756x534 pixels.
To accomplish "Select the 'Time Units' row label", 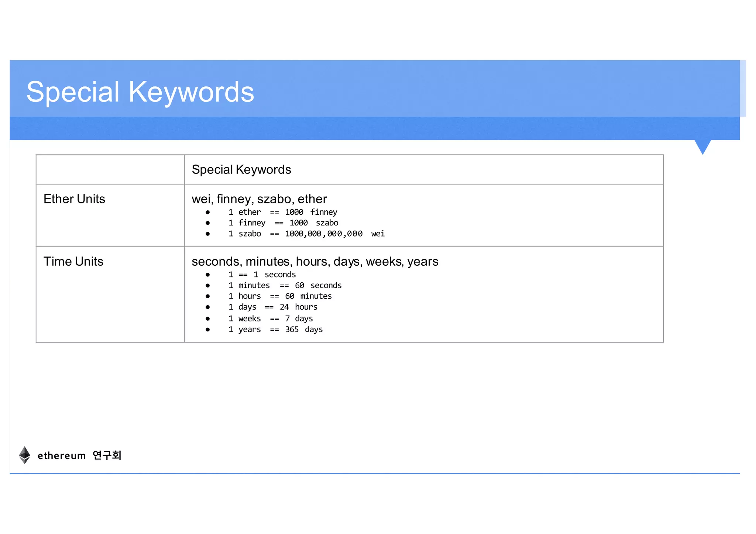I will point(73,261).
